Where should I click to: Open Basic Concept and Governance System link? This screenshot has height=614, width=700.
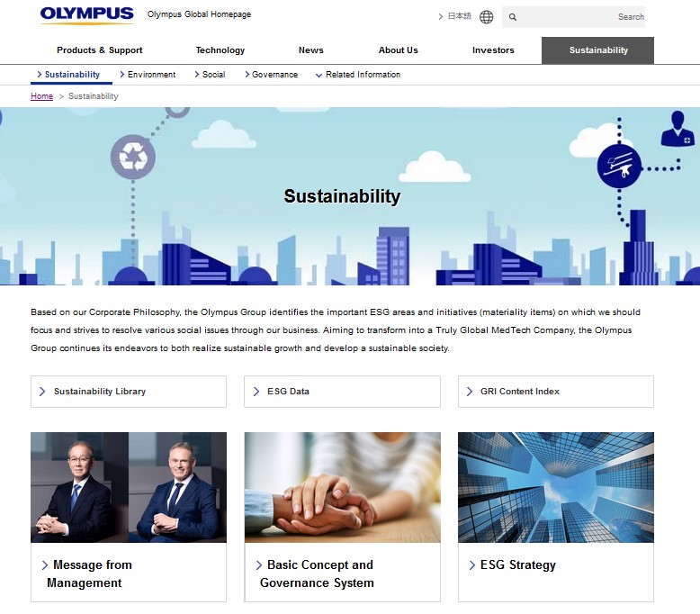(x=317, y=573)
